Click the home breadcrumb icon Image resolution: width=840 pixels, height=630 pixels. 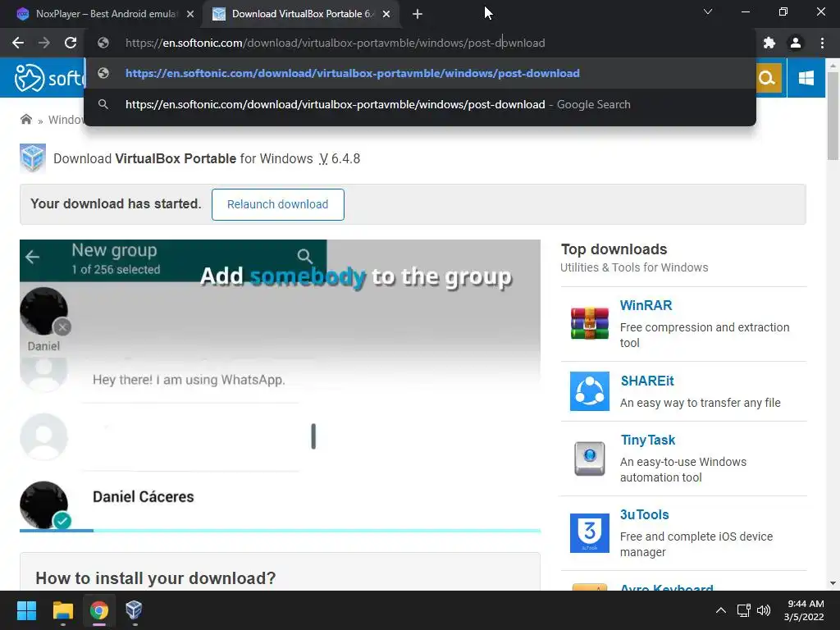tap(25, 120)
